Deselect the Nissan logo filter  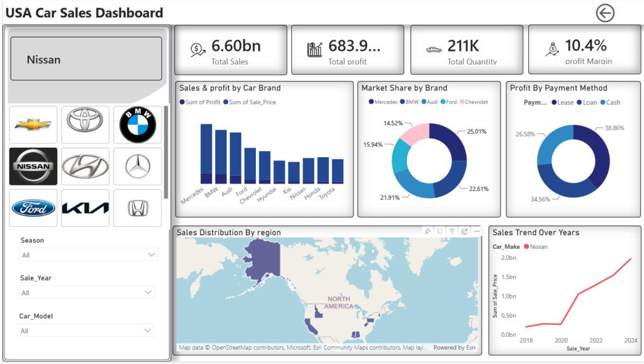pos(33,166)
